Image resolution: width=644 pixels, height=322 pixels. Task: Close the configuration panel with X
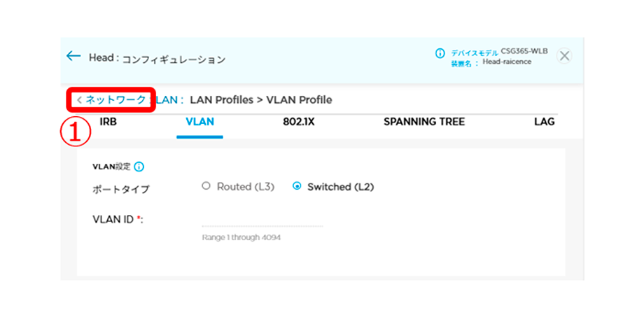(564, 57)
